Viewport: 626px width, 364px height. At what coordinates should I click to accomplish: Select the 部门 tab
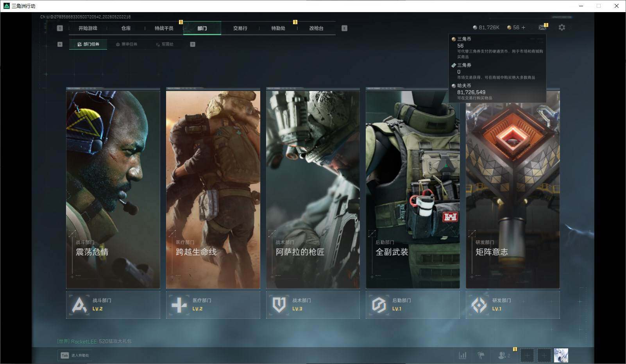tap(202, 28)
